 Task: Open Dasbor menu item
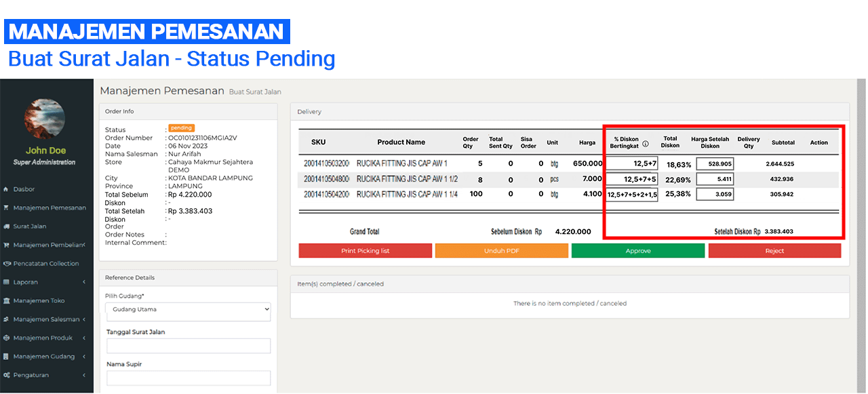(24, 189)
